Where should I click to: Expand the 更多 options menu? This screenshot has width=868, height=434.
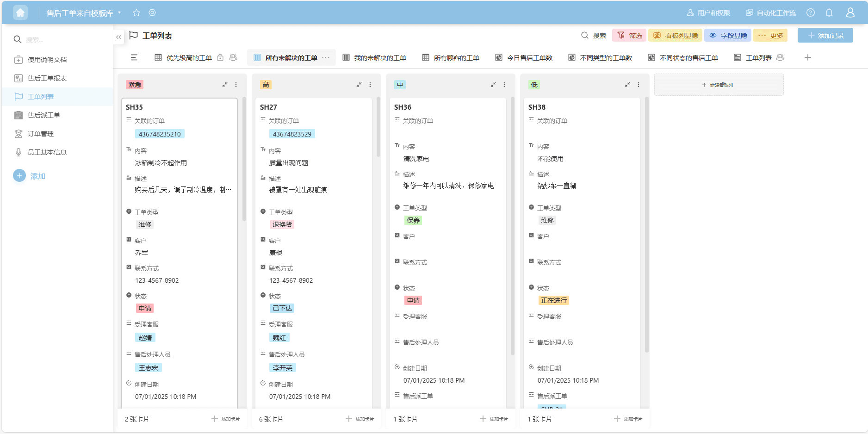point(770,36)
